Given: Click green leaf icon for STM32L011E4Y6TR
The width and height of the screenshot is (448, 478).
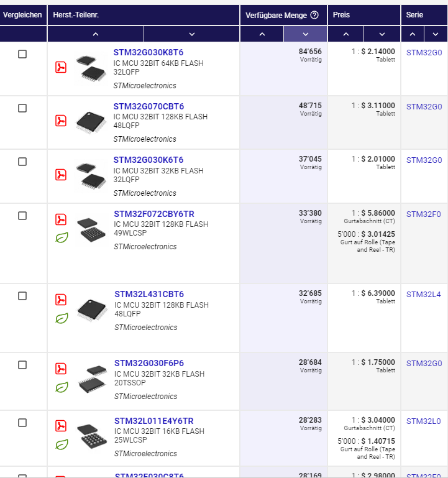Looking at the screenshot, I should coord(62,444).
